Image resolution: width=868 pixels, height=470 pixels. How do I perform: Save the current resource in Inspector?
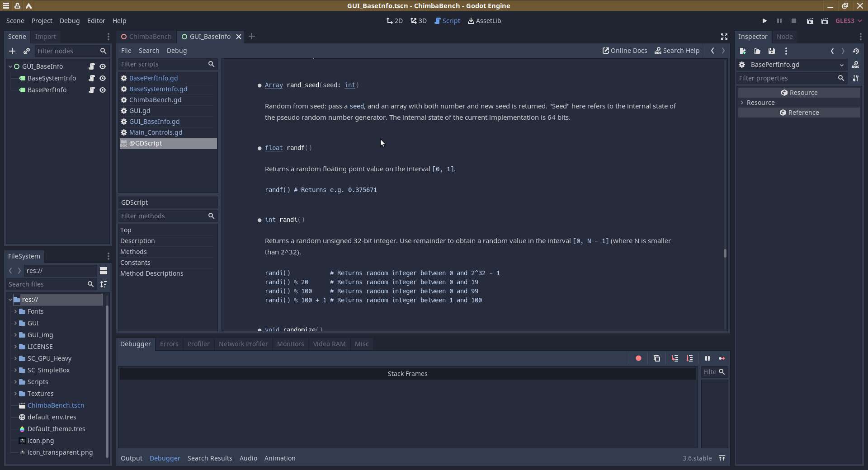(772, 51)
